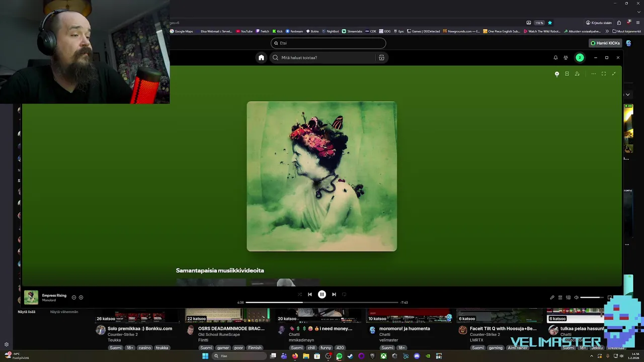644x362 pixels.
Task: Mute Spotify via speaker icon
Action: click(577, 298)
